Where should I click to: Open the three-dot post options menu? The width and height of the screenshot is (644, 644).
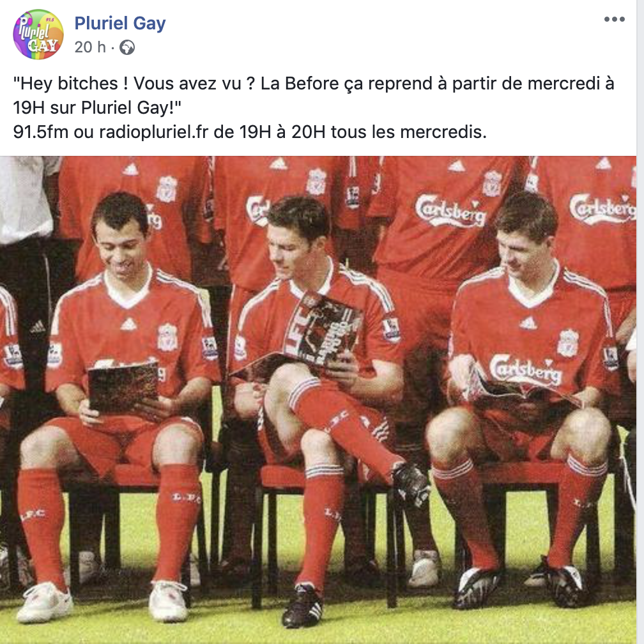pyautogui.click(x=615, y=19)
